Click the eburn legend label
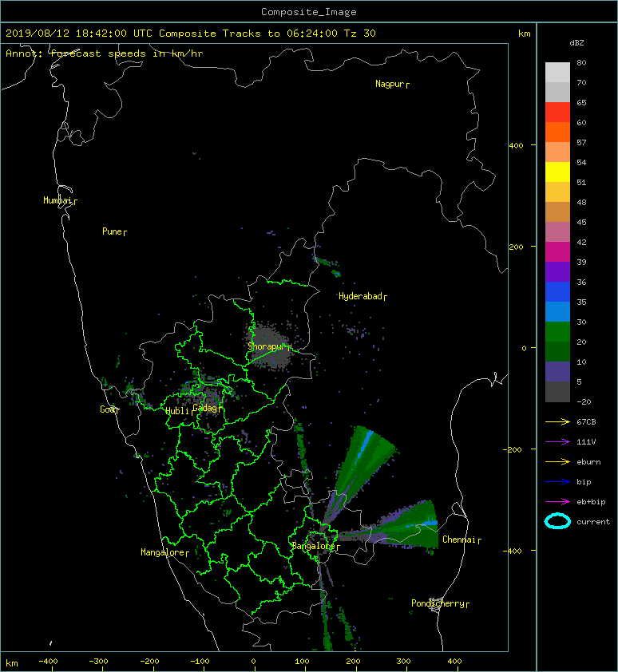The height and width of the screenshot is (672, 618). pos(588,461)
